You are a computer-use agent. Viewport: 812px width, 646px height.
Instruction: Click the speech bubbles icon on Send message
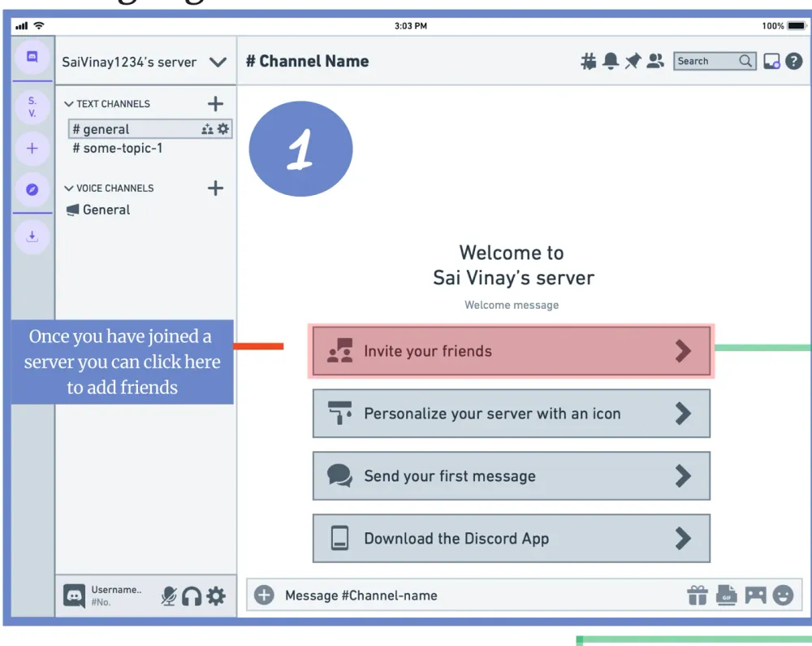[339, 475]
